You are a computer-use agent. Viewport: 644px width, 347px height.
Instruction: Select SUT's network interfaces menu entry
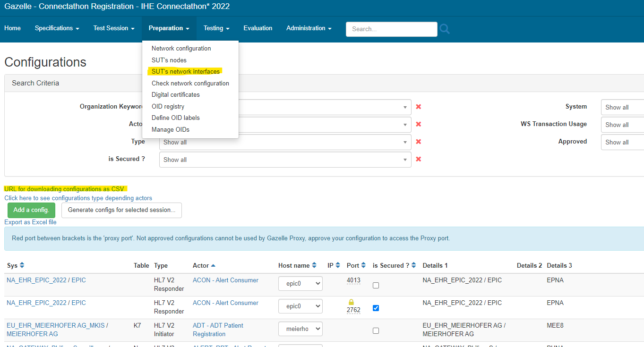(x=186, y=72)
